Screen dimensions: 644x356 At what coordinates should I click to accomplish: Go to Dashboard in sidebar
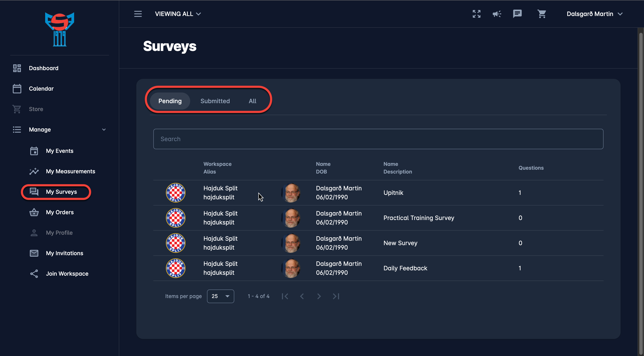coord(43,68)
